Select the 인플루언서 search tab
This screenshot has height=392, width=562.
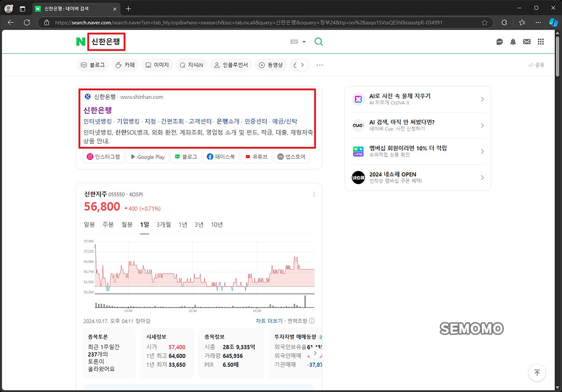[231, 65]
